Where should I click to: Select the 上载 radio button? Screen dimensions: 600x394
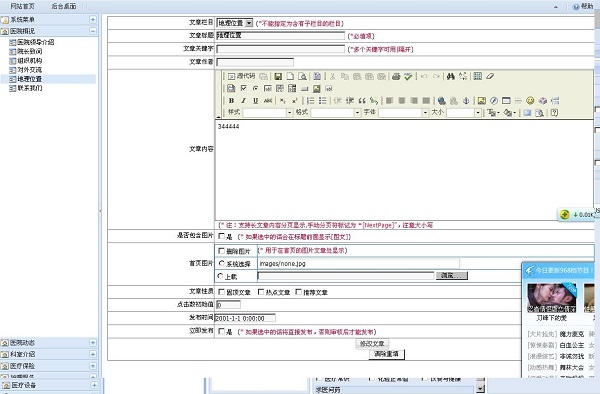(220, 276)
